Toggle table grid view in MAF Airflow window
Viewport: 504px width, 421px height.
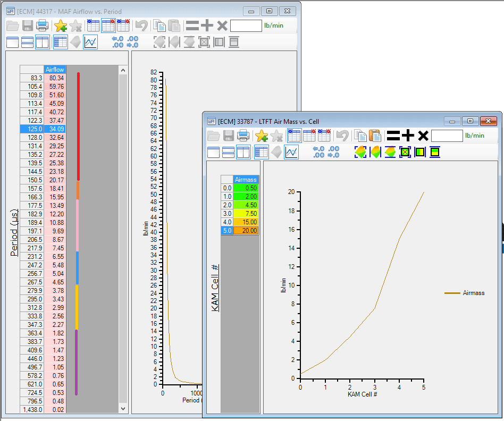click(x=61, y=42)
